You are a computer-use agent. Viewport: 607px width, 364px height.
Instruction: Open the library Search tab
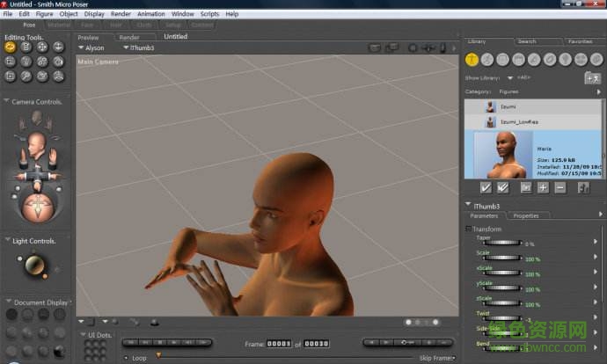click(526, 41)
